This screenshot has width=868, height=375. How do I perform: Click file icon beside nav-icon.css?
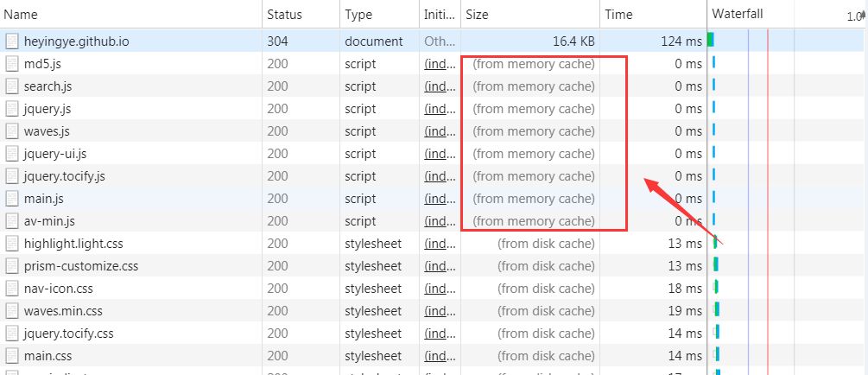coord(12,289)
